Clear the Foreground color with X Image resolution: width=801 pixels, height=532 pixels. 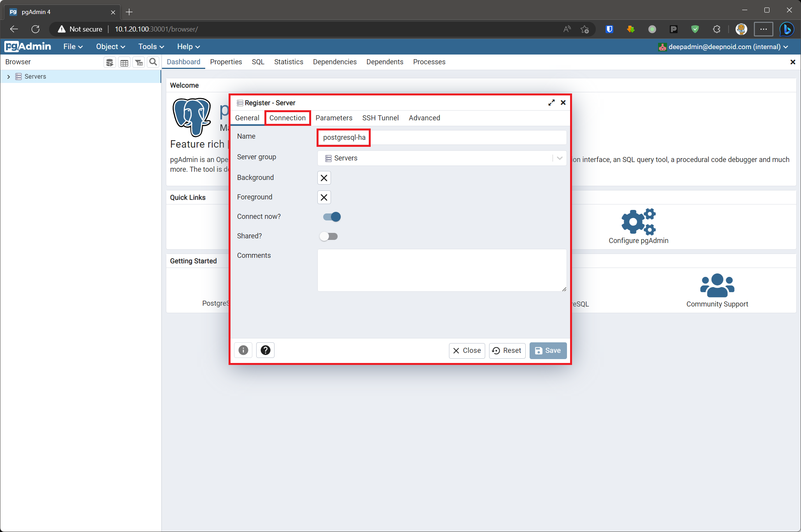pyautogui.click(x=324, y=197)
